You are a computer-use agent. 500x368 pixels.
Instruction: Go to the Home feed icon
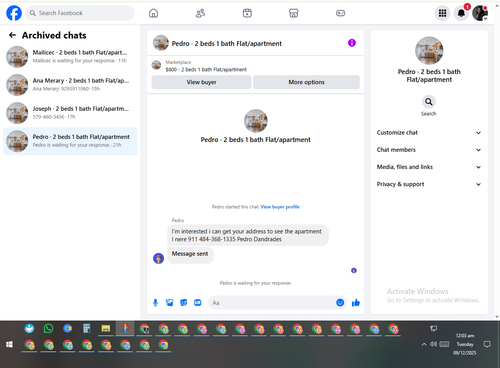tap(153, 13)
